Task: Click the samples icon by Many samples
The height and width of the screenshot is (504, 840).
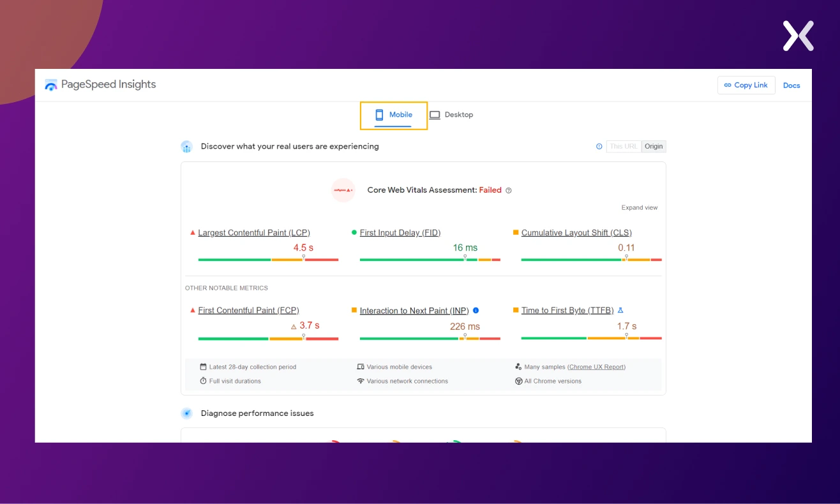Action: (x=518, y=367)
